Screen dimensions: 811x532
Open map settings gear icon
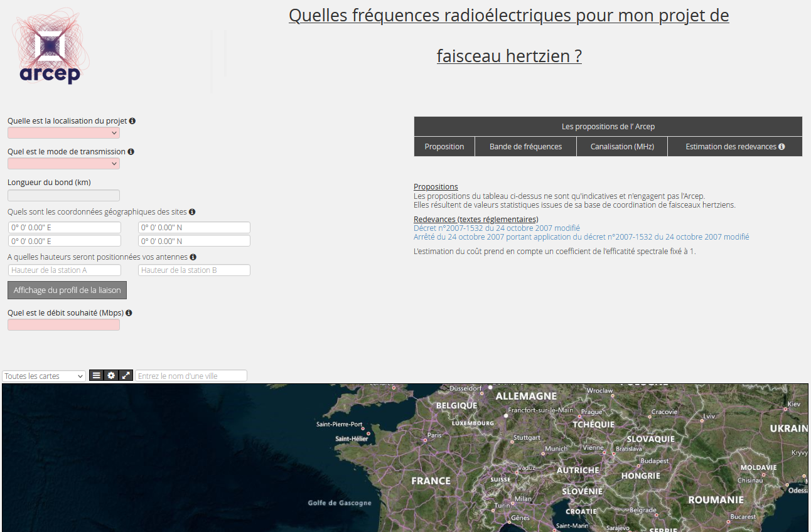[111, 376]
